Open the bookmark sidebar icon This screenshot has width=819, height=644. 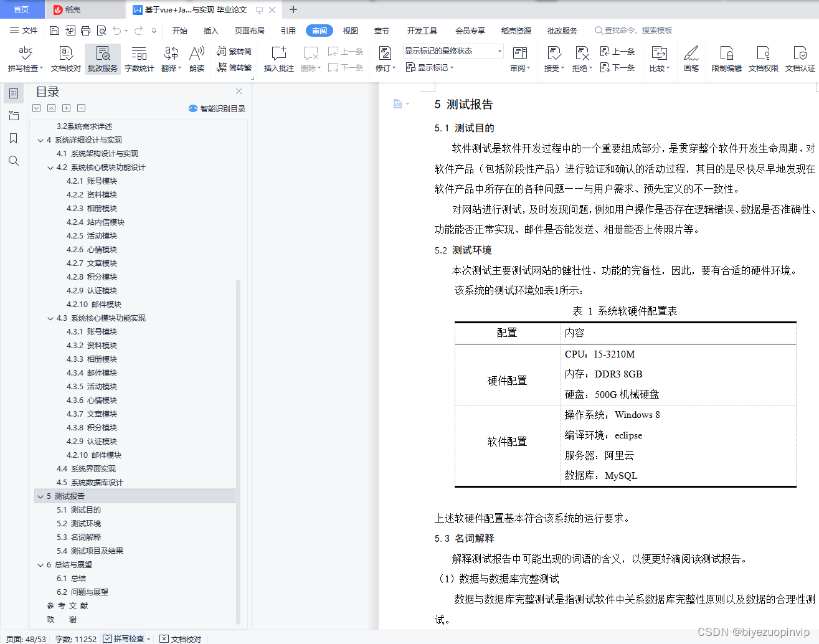14,138
